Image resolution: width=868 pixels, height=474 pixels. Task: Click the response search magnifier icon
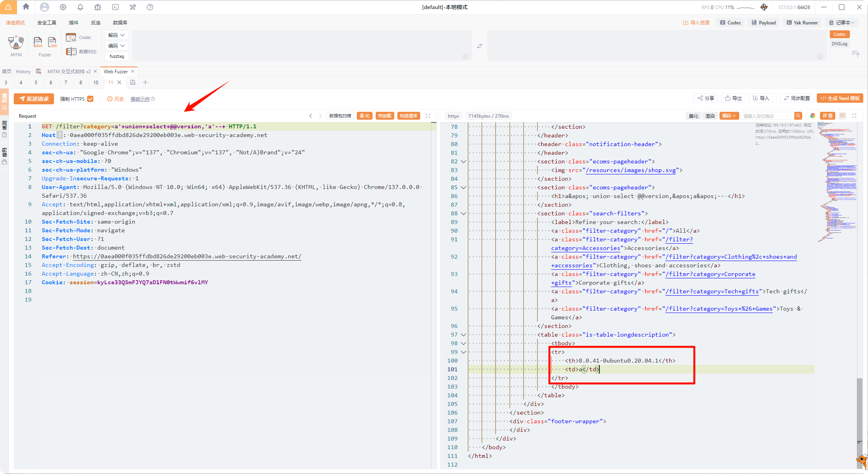798,116
